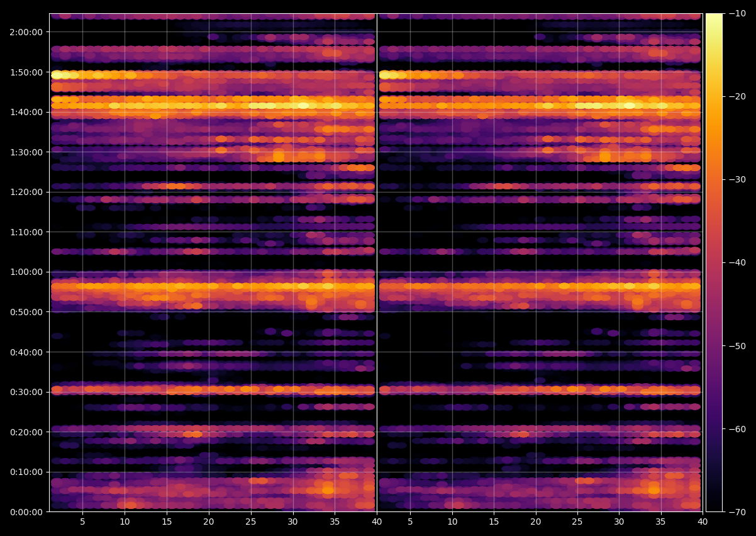Click tick label 20 under the right heatmap
This screenshot has width=756, height=536.
(x=536, y=522)
